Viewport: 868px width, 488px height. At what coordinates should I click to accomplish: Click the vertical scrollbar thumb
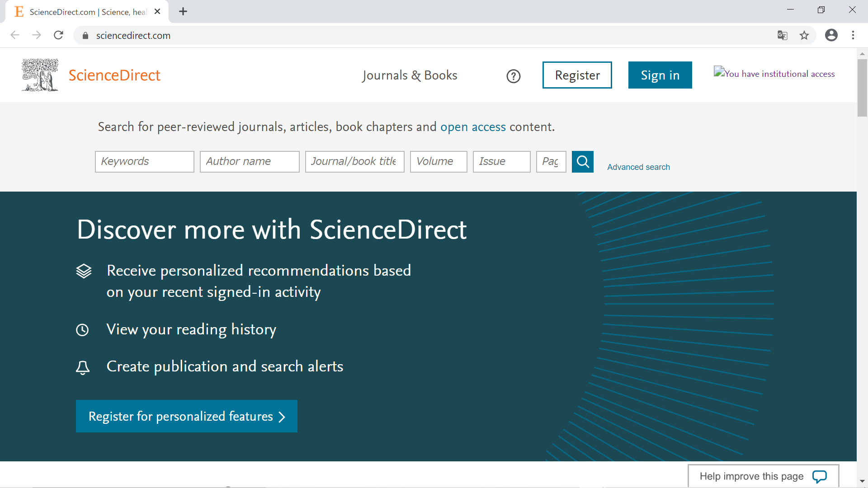pyautogui.click(x=862, y=88)
